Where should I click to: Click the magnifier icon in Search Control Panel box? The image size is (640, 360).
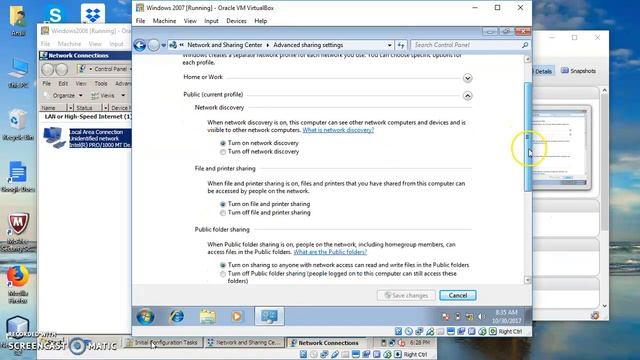click(525, 45)
